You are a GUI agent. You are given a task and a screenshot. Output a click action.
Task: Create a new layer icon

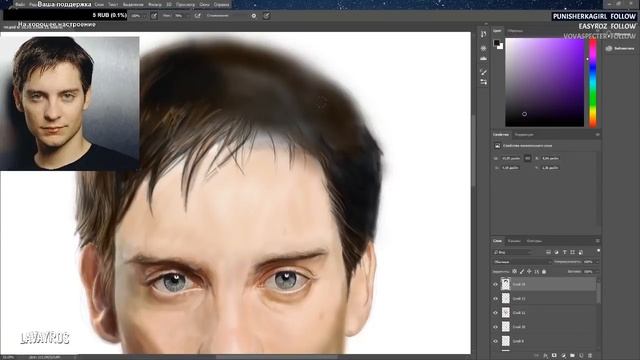coord(581,356)
